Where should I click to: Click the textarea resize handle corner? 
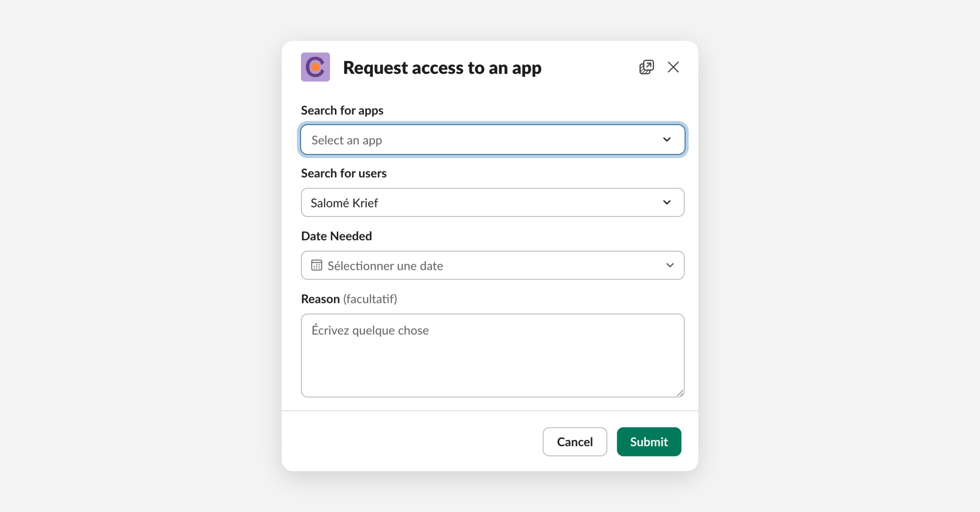coord(680,393)
